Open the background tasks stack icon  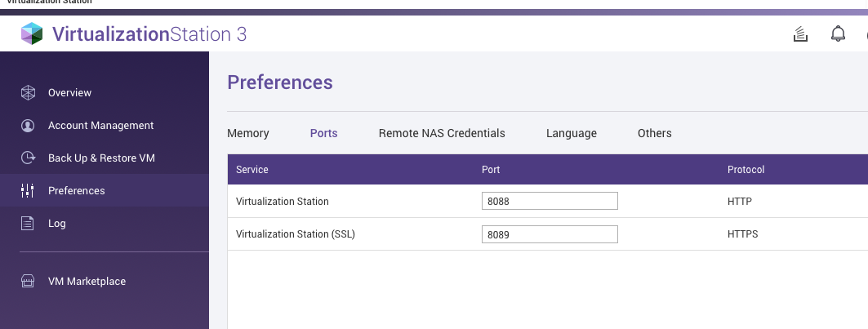[x=800, y=33]
